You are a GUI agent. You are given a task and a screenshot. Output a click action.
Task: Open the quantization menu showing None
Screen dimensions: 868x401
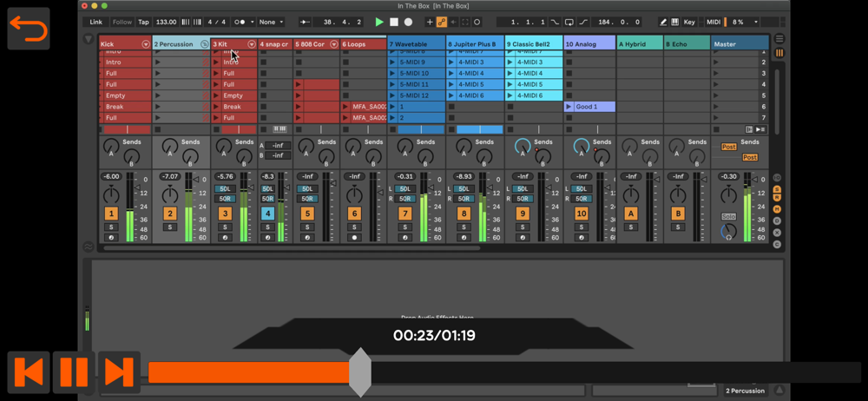[x=271, y=22]
